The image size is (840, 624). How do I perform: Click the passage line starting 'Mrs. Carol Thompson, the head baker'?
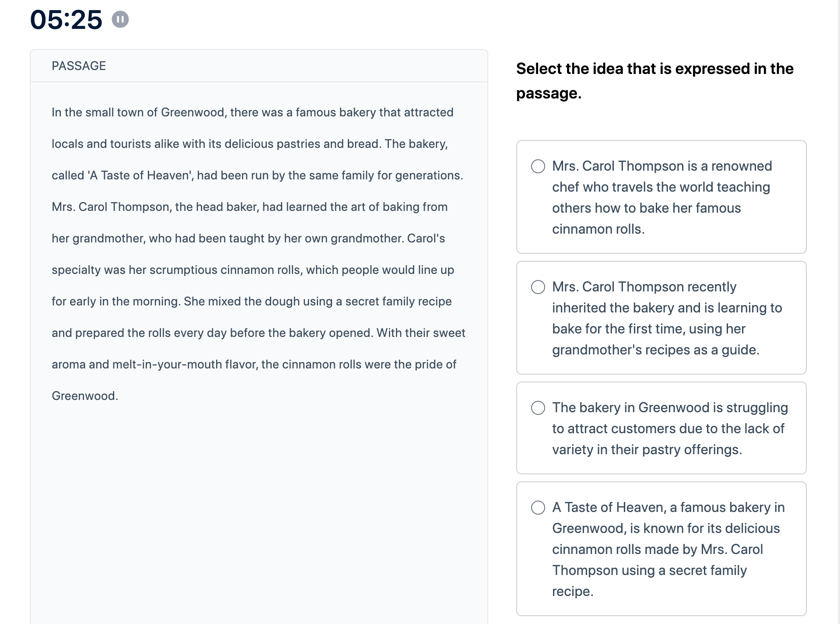pyautogui.click(x=249, y=207)
